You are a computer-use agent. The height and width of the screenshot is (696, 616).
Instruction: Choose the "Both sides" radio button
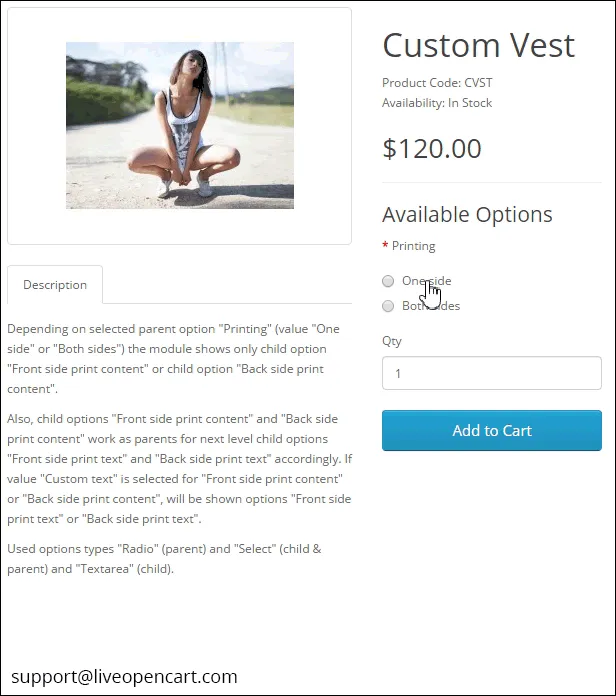pyautogui.click(x=388, y=306)
